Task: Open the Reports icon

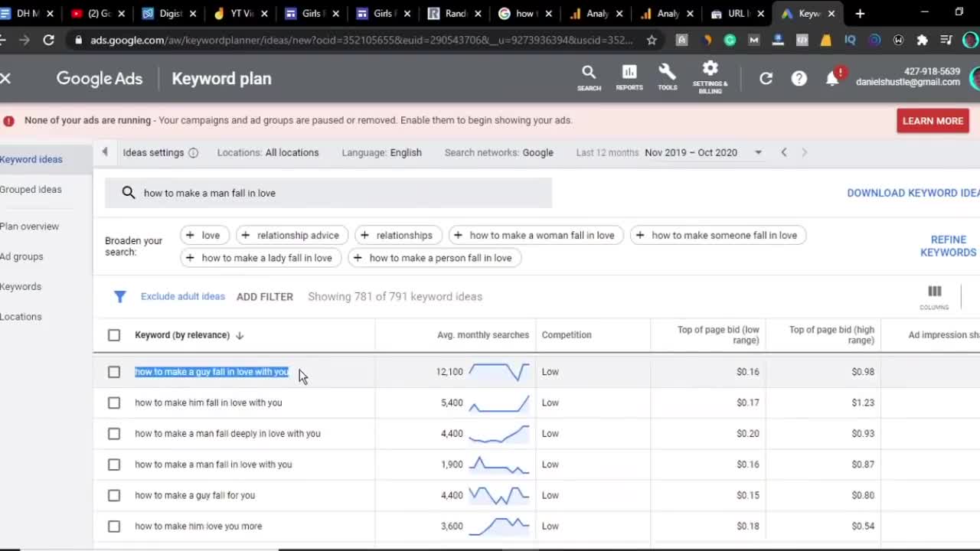Action: [629, 77]
